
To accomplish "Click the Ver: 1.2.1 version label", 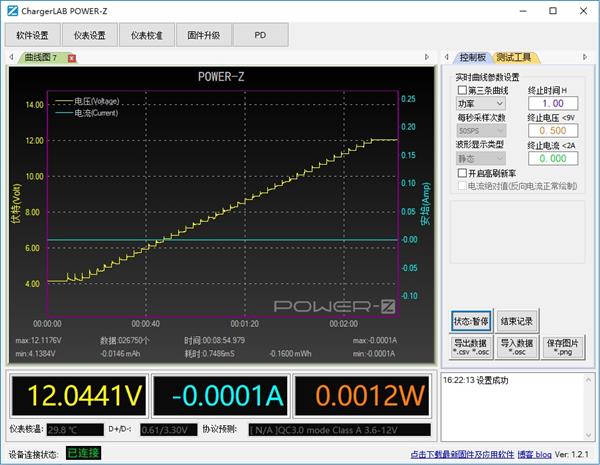I will coord(572,454).
